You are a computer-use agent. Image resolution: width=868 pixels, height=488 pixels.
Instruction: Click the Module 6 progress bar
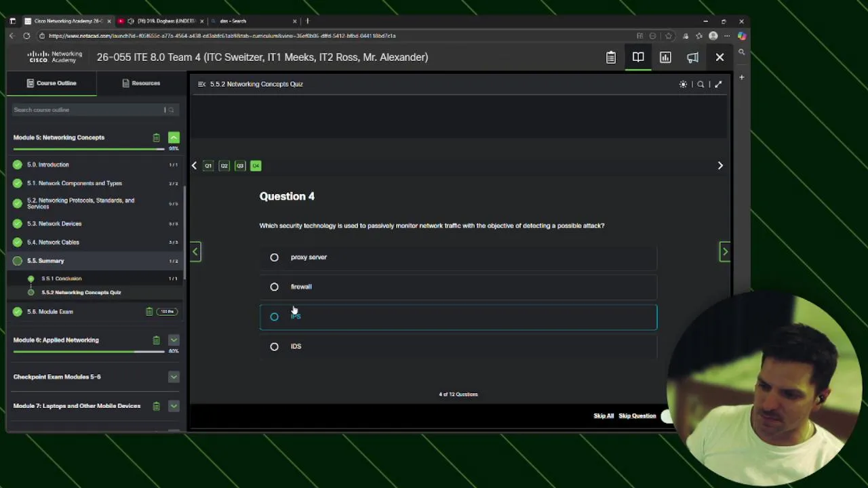point(89,351)
